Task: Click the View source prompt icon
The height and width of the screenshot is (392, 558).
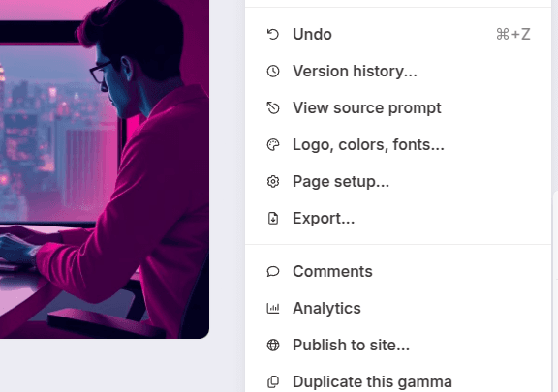Action: click(x=273, y=107)
